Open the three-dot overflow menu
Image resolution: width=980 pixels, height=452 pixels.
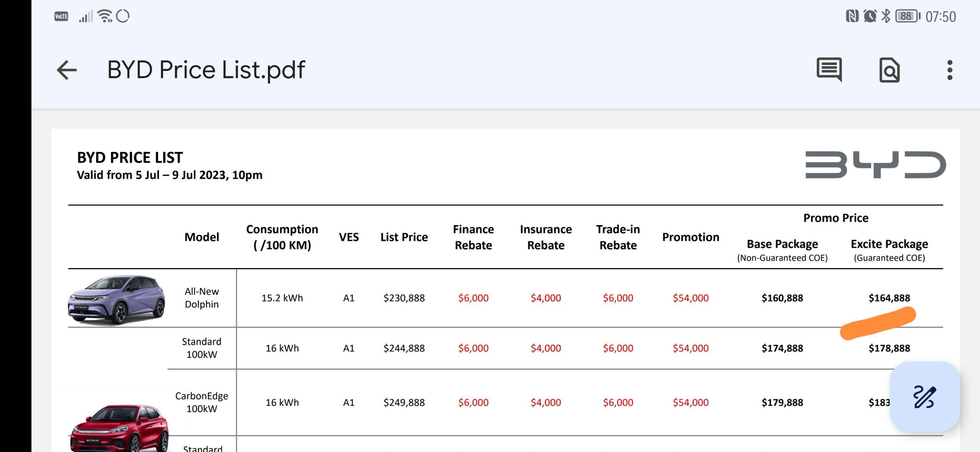(x=950, y=70)
